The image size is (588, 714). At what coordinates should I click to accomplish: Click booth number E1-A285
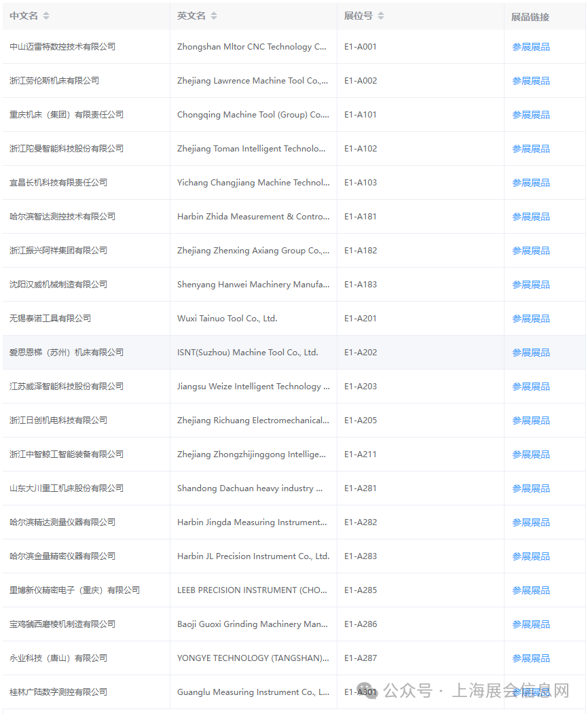[361, 590]
